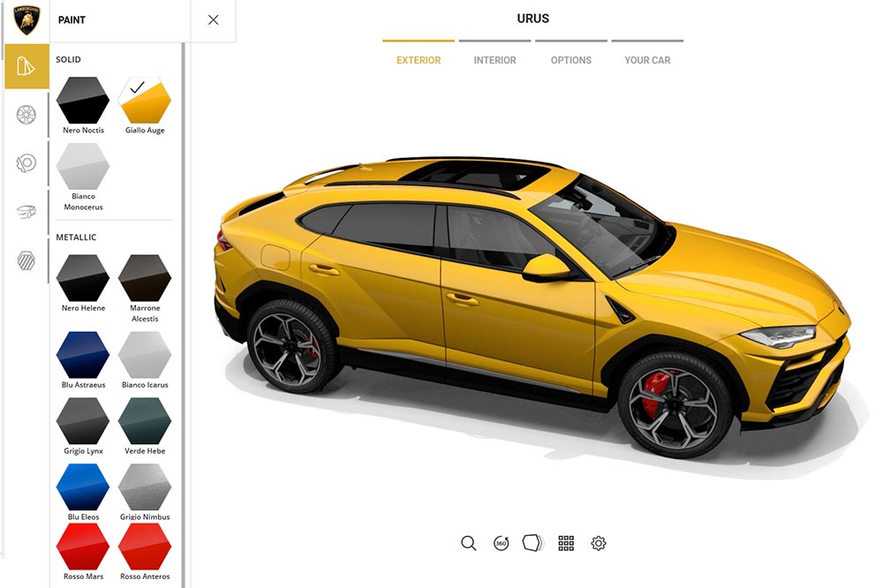Open the paint category in the sidebar
Viewport: 883px width, 588px height.
pos(26,66)
